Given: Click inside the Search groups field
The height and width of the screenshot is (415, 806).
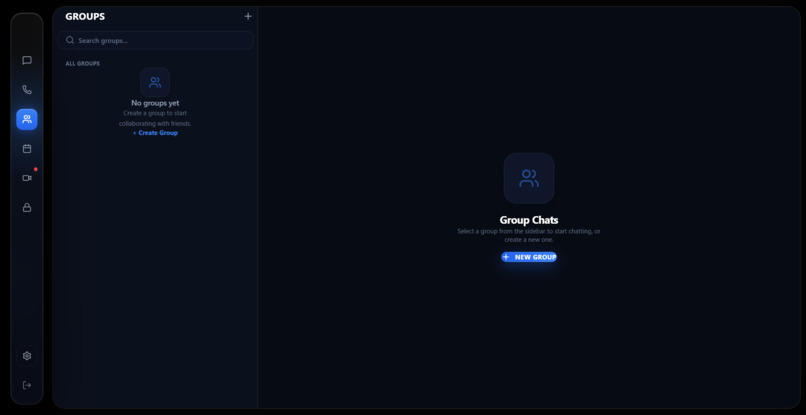Looking at the screenshot, I should (155, 40).
